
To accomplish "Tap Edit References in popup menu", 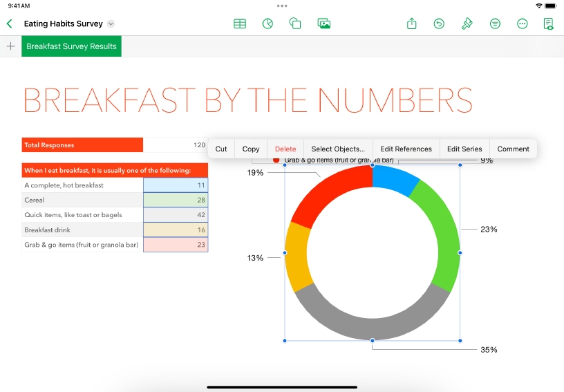I will pos(406,149).
